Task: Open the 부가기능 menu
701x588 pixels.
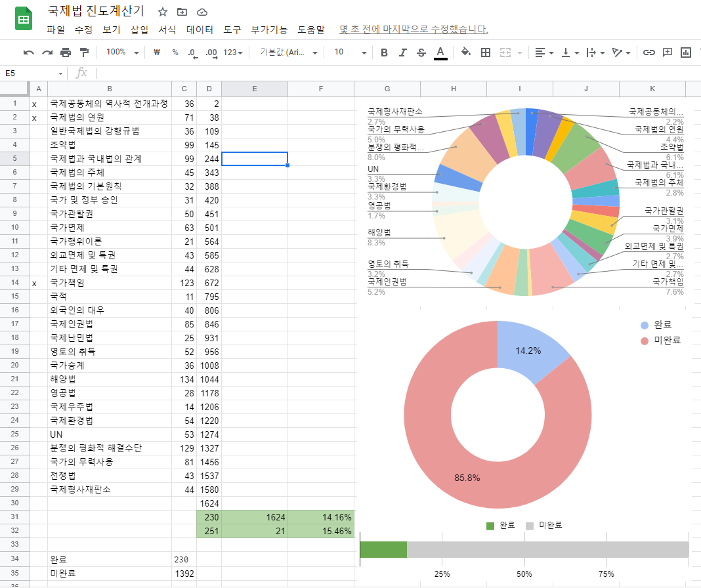Action: pos(269,30)
